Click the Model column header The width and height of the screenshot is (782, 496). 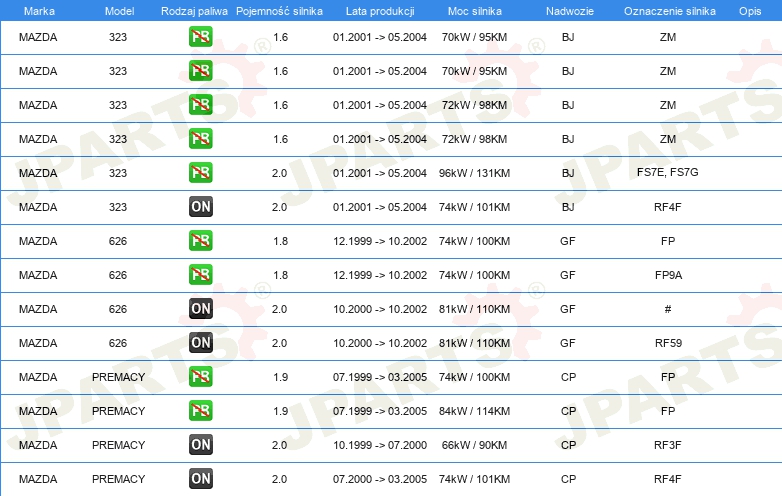119,11
